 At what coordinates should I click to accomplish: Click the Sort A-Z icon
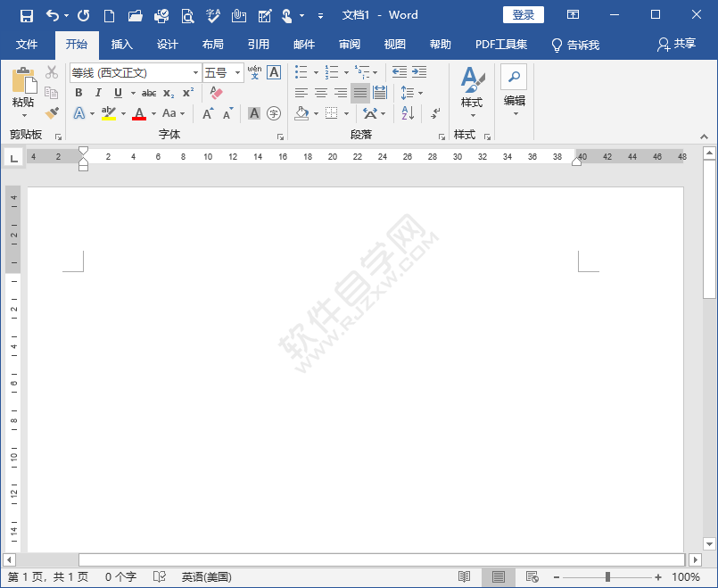[408, 113]
